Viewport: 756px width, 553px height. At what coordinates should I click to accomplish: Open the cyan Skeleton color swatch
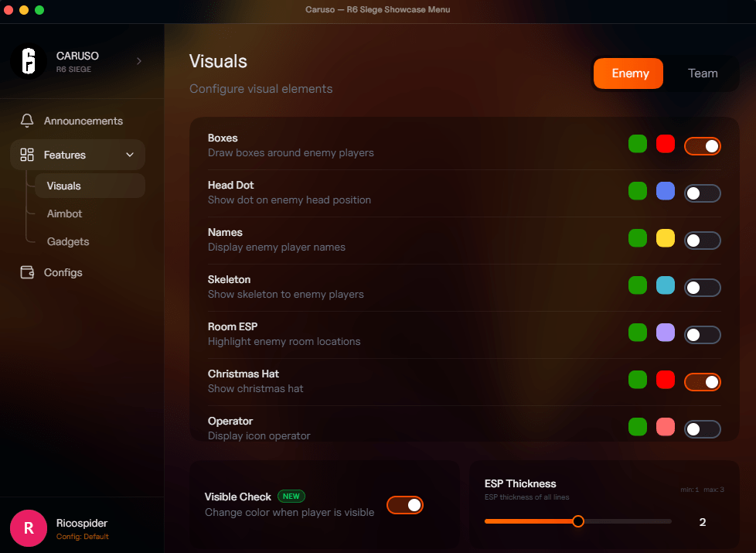(x=666, y=285)
